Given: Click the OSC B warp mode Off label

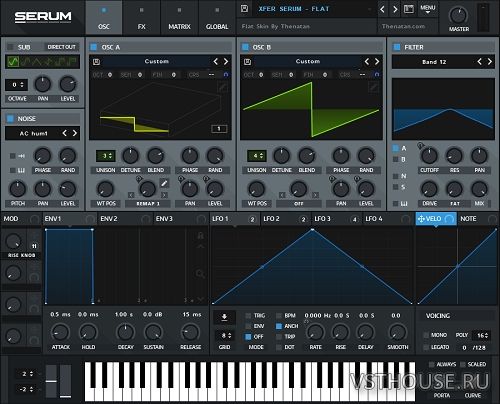Looking at the screenshot, I should [299, 204].
